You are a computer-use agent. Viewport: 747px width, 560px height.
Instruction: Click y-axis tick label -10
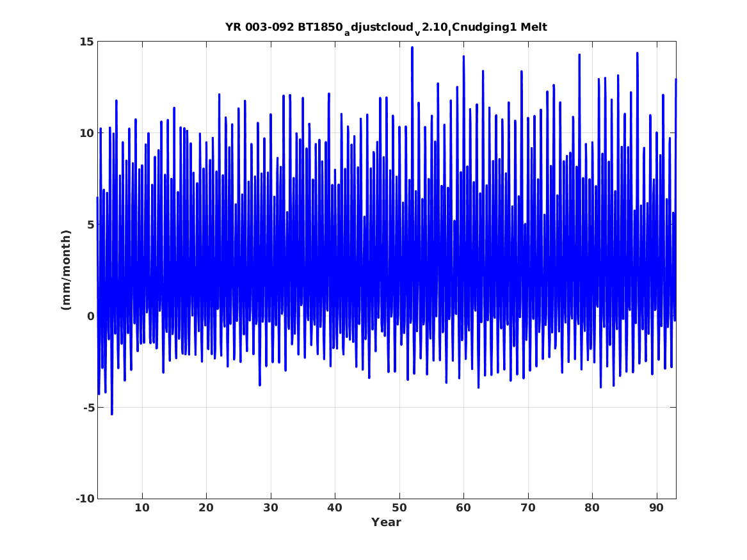[84, 499]
